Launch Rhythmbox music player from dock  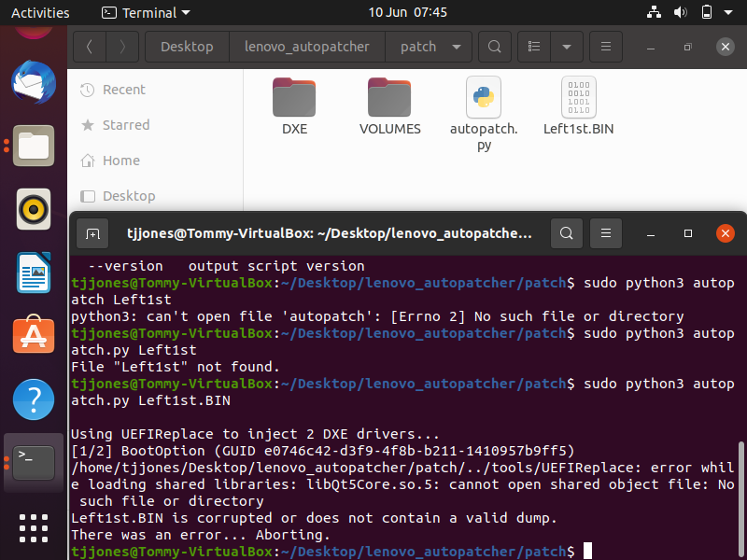coord(34,209)
